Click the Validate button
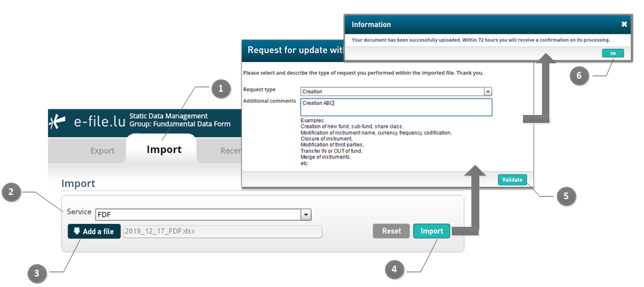The image size is (644, 287). (x=512, y=179)
